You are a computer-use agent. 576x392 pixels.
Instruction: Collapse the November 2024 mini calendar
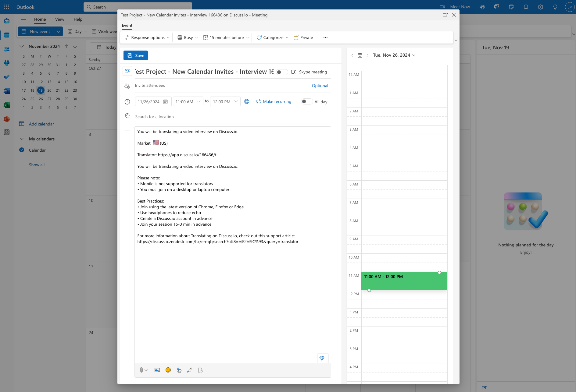pyautogui.click(x=22, y=46)
